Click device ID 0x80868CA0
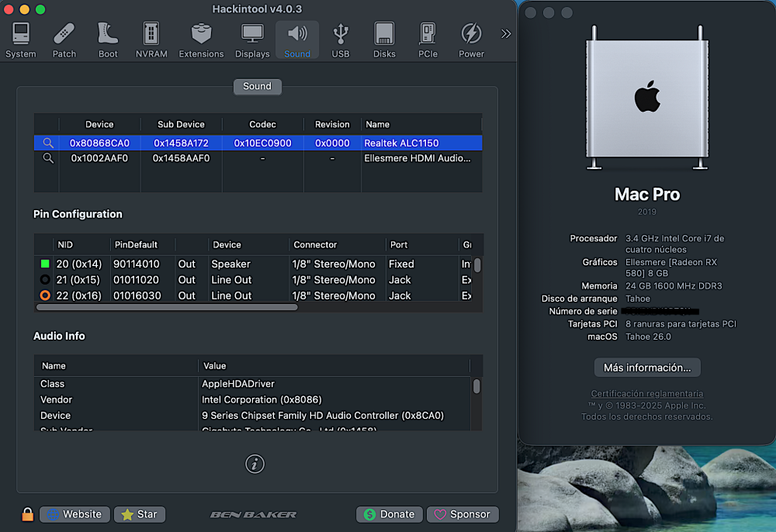 click(99, 143)
